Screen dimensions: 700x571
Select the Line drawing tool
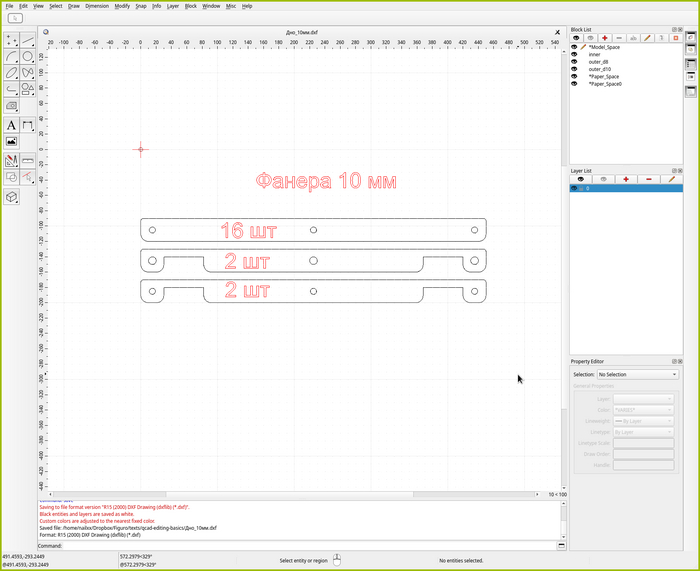tap(28, 40)
